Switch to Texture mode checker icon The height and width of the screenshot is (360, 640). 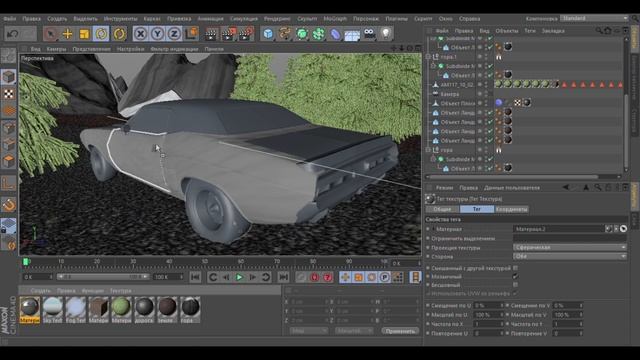(x=9, y=94)
